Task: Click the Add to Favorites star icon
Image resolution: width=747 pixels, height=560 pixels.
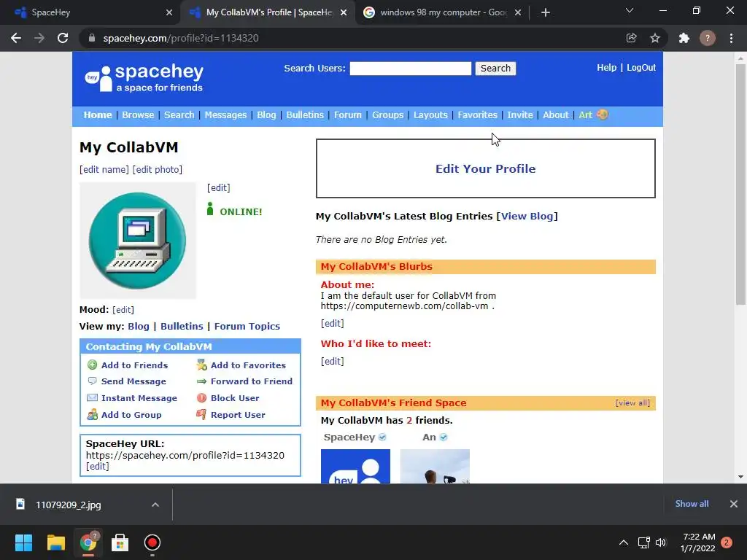Action: tap(201, 365)
